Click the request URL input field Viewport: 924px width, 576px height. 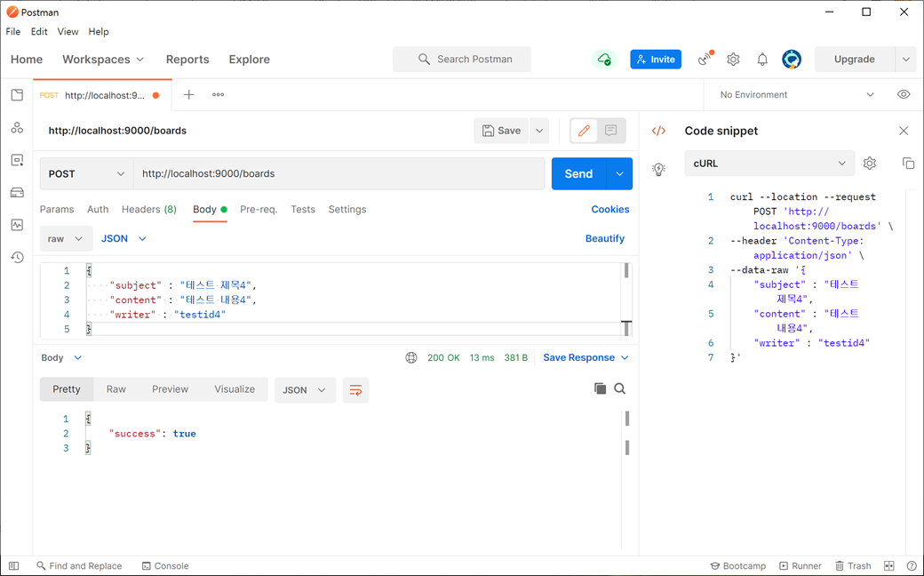point(339,173)
